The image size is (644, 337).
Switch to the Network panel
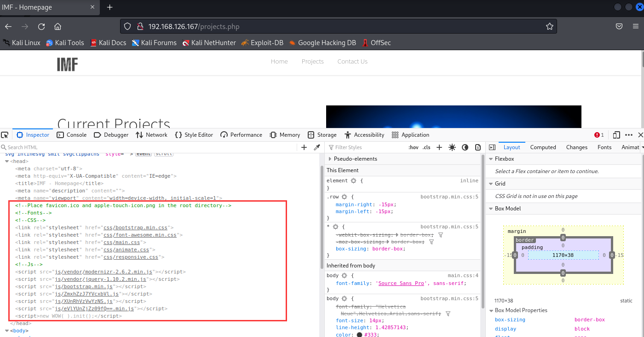tap(151, 135)
